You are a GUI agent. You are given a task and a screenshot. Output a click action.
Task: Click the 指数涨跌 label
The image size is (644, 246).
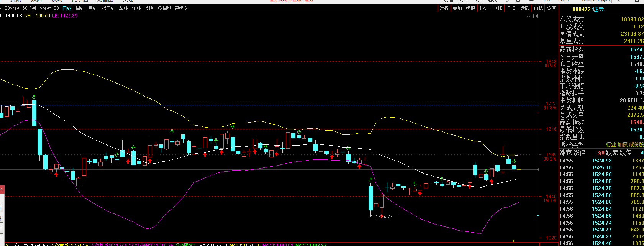572,71
